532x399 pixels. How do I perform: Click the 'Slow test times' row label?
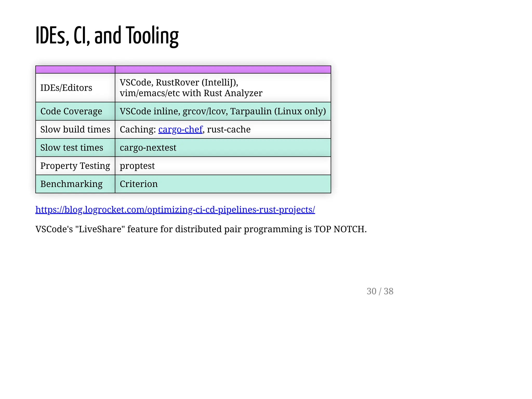72,148
